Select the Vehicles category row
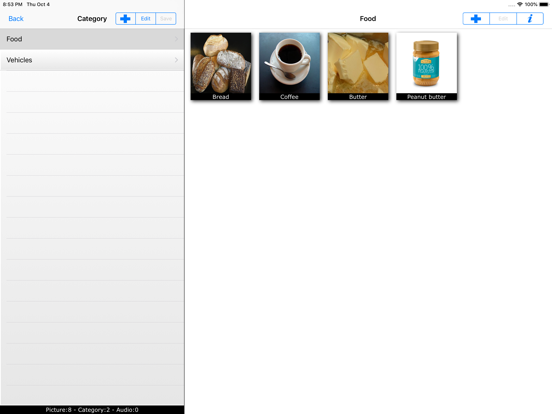 click(92, 60)
